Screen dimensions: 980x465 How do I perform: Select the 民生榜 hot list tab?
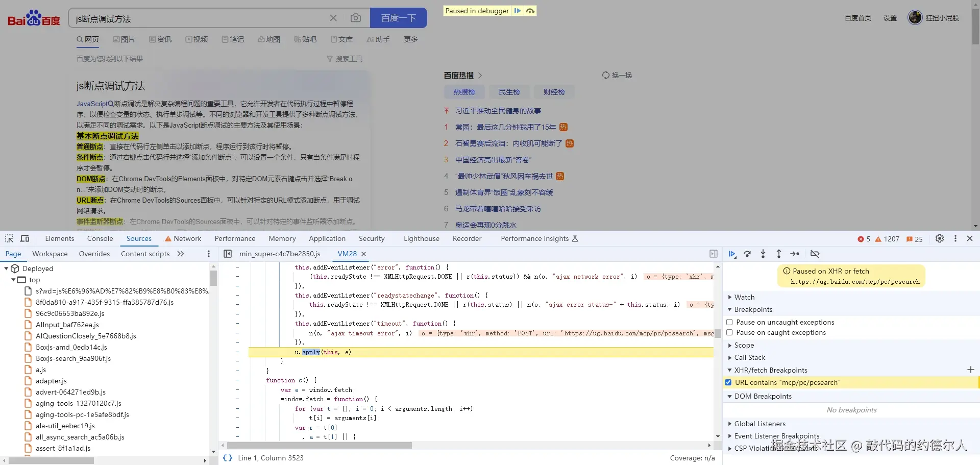pos(509,92)
